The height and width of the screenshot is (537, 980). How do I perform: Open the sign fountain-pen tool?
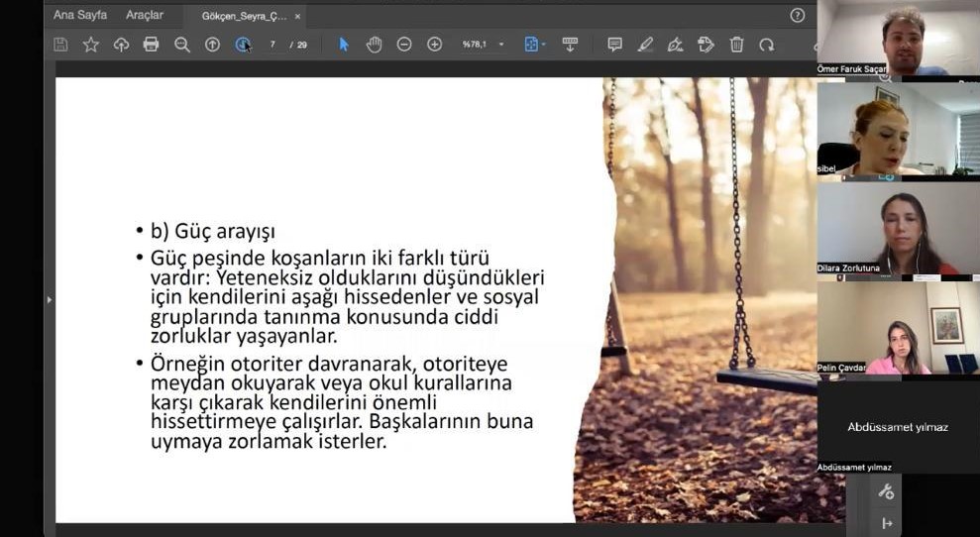pyautogui.click(x=675, y=45)
